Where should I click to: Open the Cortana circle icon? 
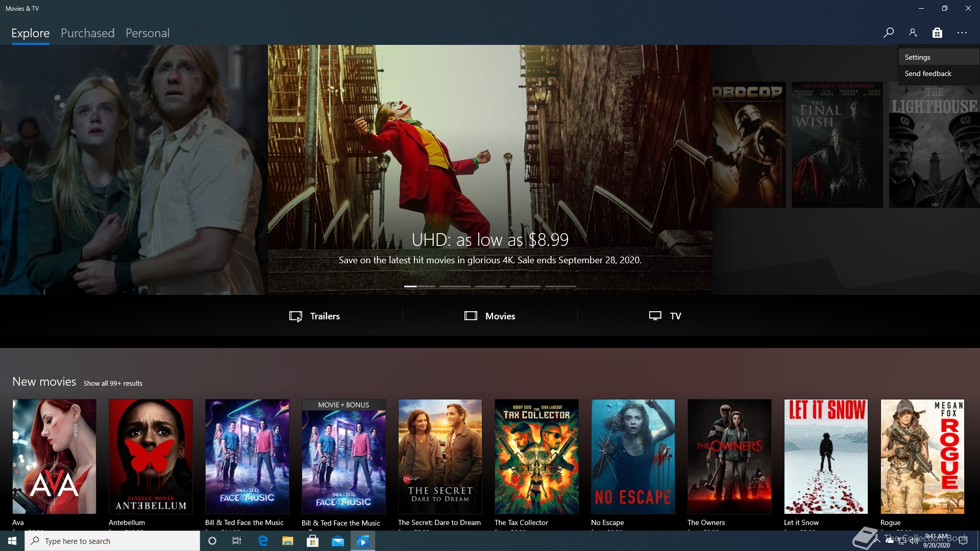pos(212,541)
